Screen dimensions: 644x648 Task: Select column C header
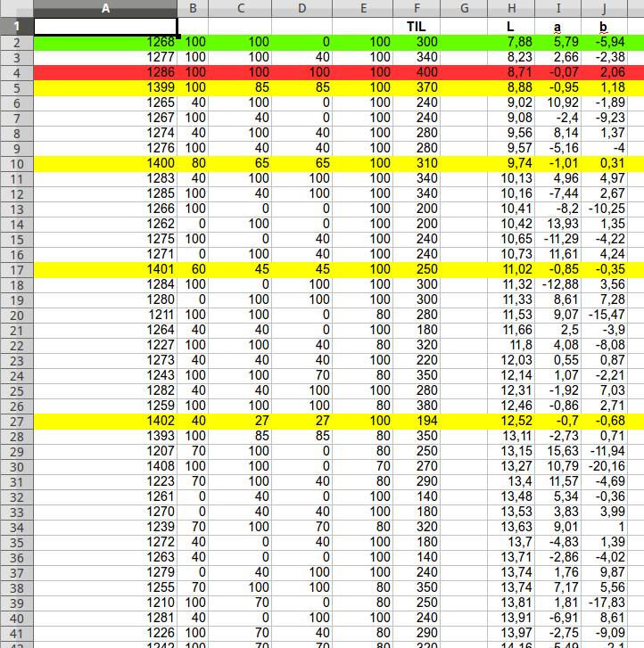point(240,8)
